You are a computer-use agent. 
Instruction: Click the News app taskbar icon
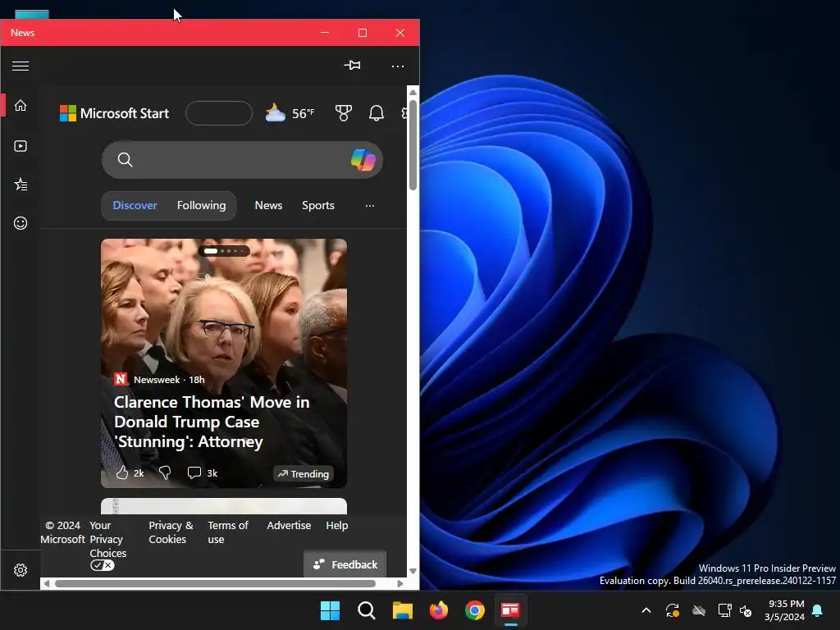click(x=510, y=610)
